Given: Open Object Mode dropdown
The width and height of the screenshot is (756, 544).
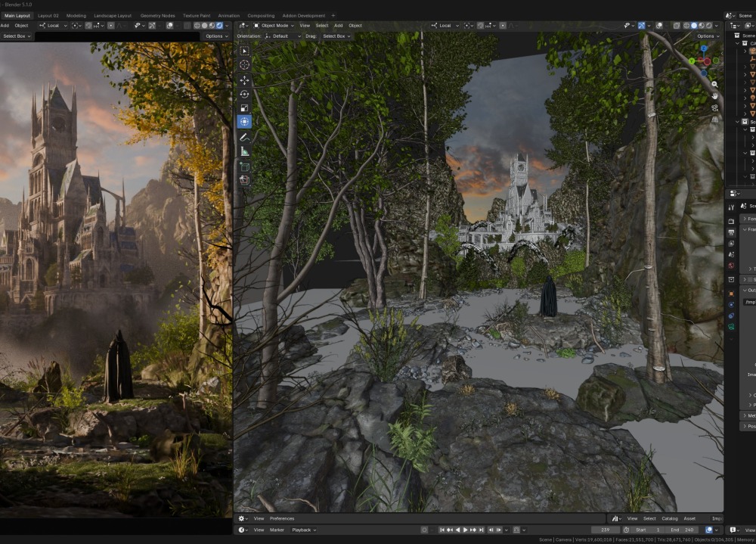Looking at the screenshot, I should (x=273, y=26).
